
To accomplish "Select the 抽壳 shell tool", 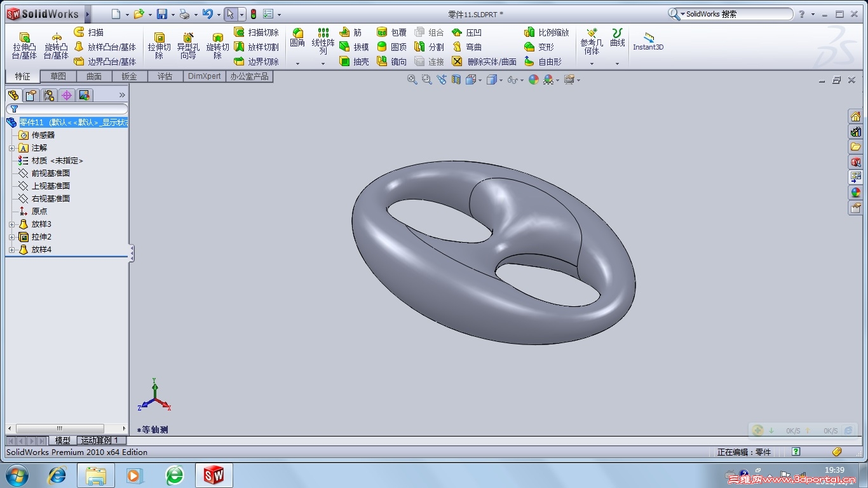I will [354, 62].
